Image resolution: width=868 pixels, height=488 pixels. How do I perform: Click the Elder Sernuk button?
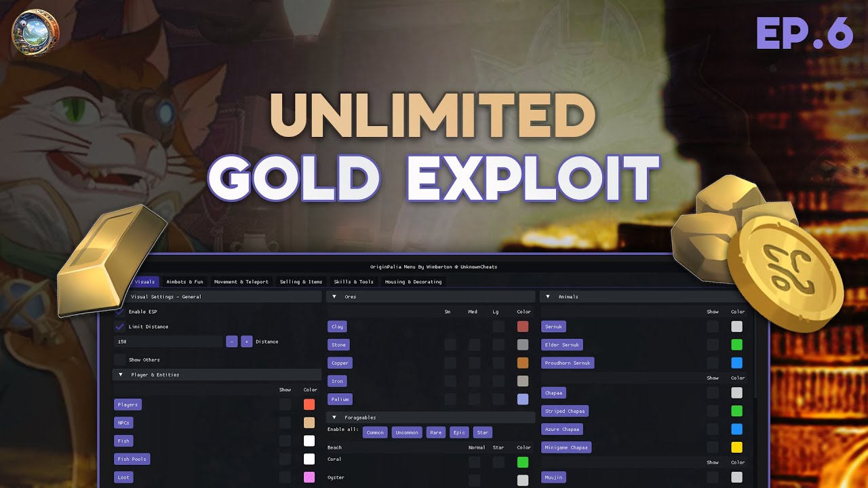[562, 345]
